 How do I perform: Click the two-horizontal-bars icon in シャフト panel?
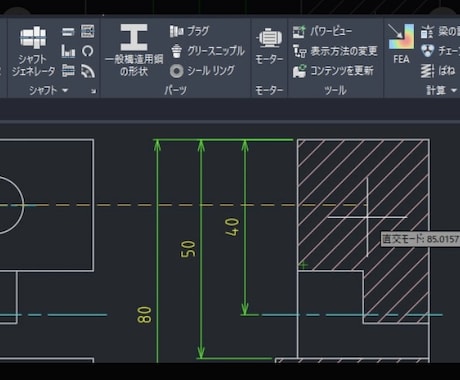coord(68,32)
